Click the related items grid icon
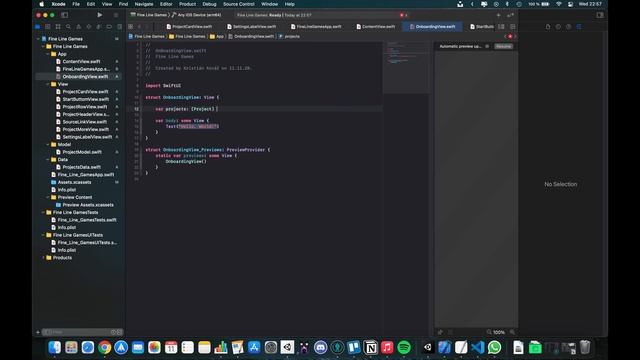Viewport: 640px width, 360px height. click(x=131, y=27)
